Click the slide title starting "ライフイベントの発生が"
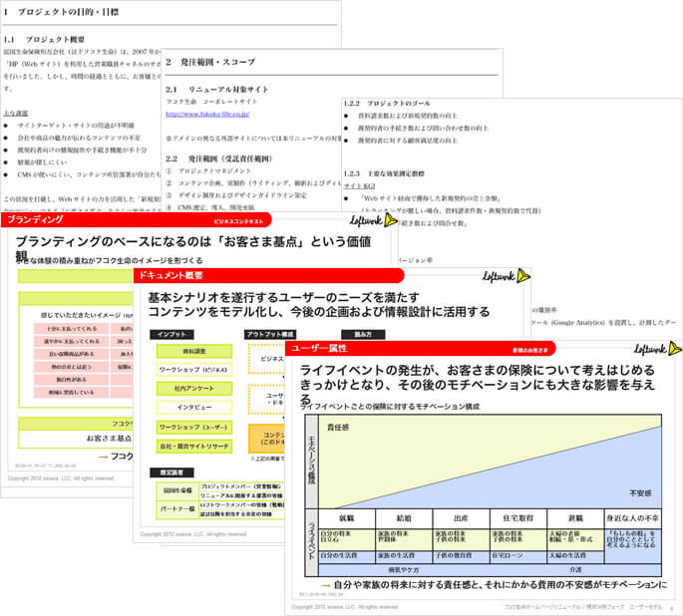 [478, 384]
